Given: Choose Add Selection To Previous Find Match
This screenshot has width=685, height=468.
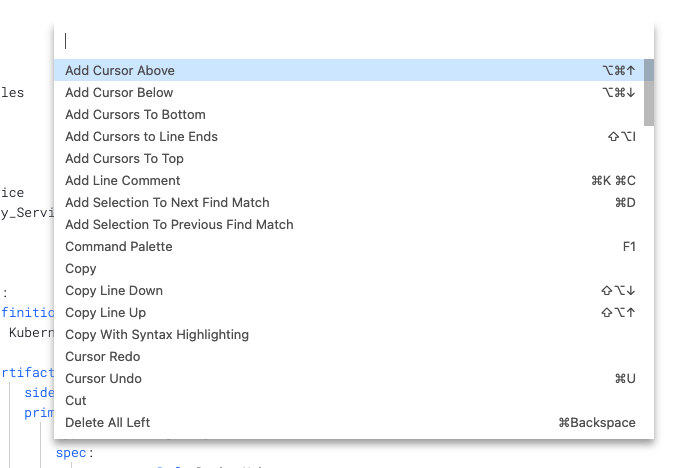Looking at the screenshot, I should (x=179, y=224).
